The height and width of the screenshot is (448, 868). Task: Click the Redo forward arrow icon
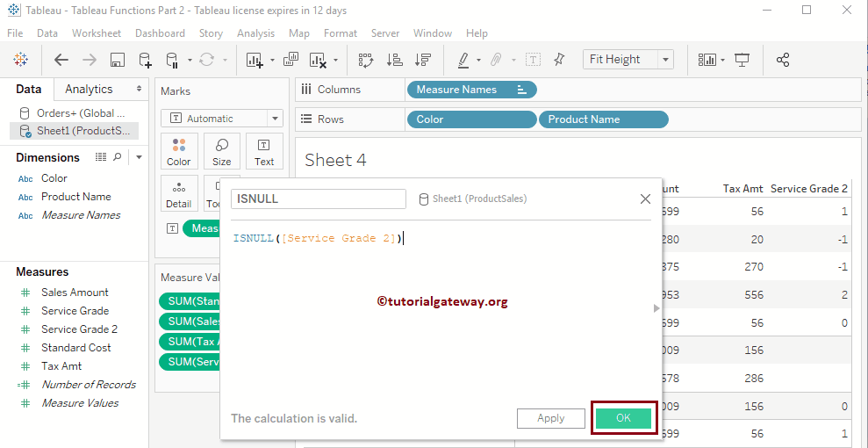click(90, 60)
